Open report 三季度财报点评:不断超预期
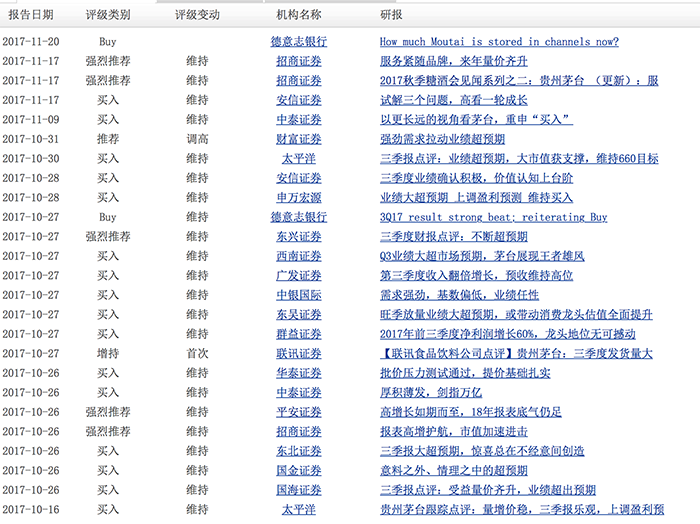Image resolution: width=700 pixels, height=524 pixels. tap(454, 237)
